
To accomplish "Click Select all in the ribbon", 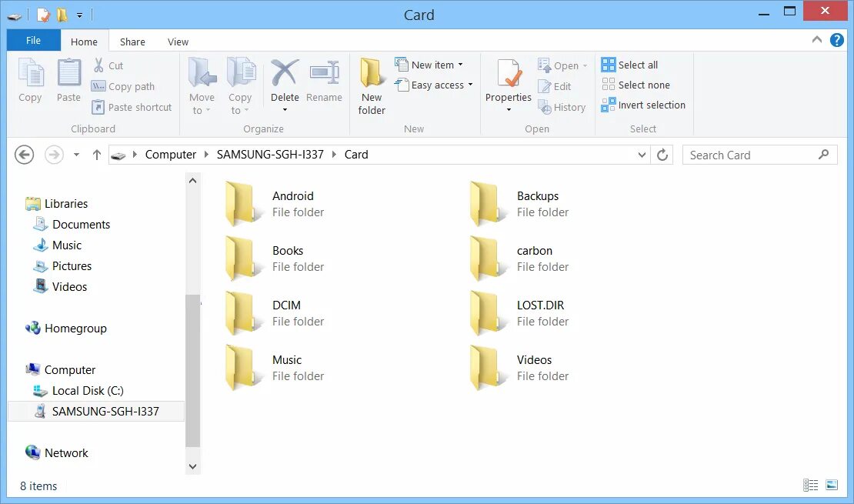I will [629, 65].
